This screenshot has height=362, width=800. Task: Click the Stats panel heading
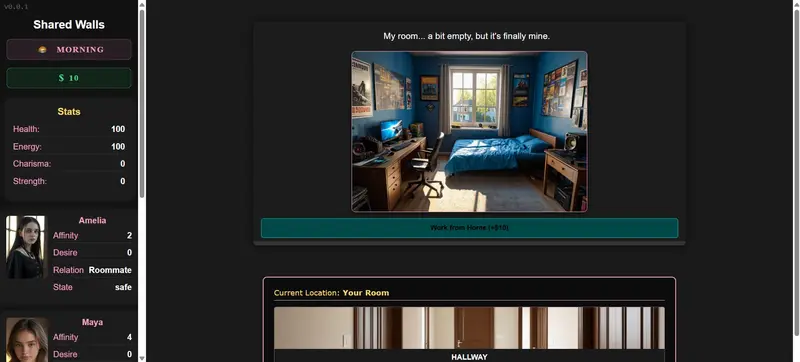pos(69,112)
